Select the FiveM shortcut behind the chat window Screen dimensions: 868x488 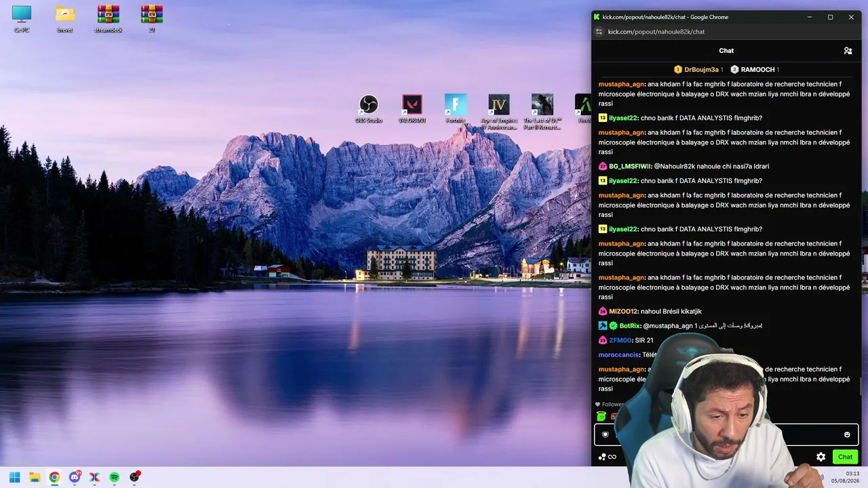(x=583, y=108)
